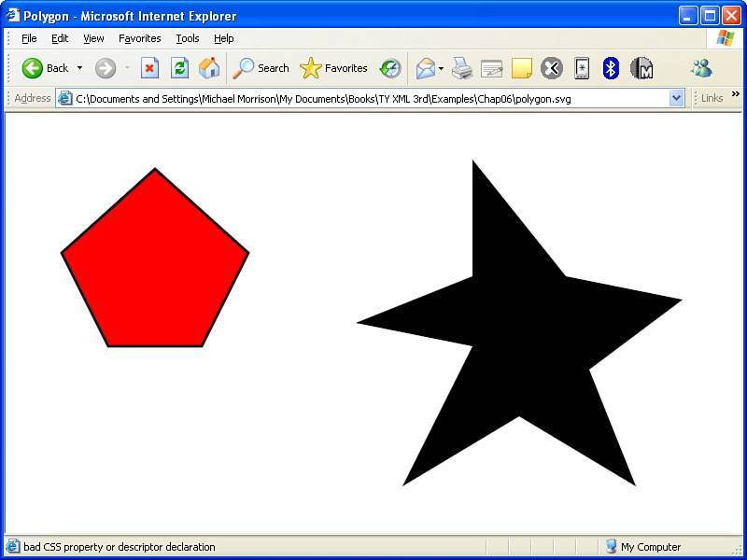Click the status bar page icon
Image resolution: width=747 pixels, height=560 pixels.
pos(13,546)
